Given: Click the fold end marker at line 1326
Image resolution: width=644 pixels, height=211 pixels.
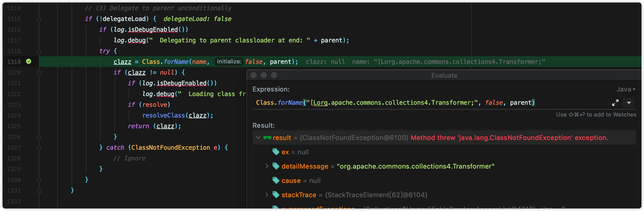Looking at the screenshot, I should click(39, 137).
